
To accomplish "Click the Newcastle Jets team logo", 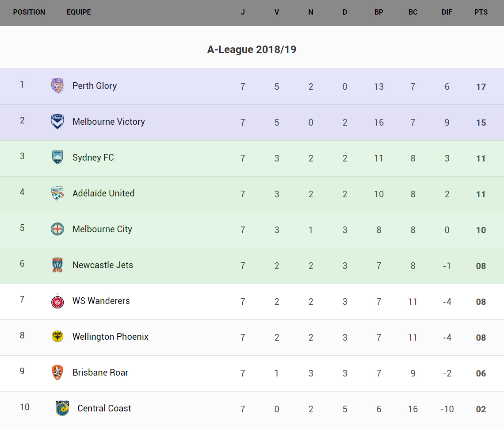I will click(57, 265).
